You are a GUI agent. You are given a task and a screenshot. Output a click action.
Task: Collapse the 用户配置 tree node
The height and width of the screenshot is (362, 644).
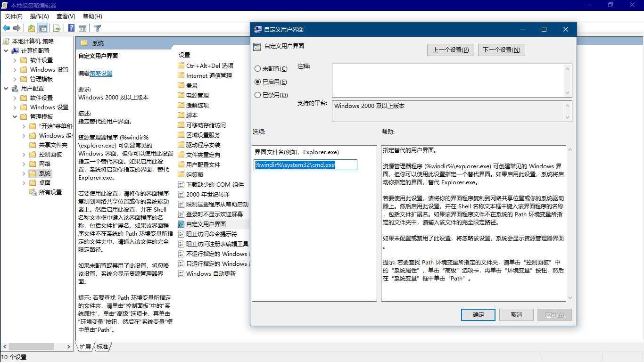pos(6,89)
